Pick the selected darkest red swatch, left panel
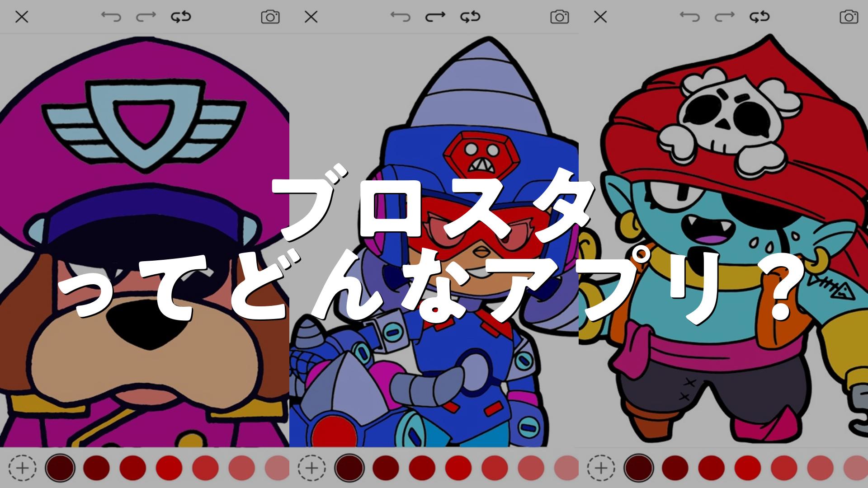The width and height of the screenshot is (868, 488). click(60, 468)
